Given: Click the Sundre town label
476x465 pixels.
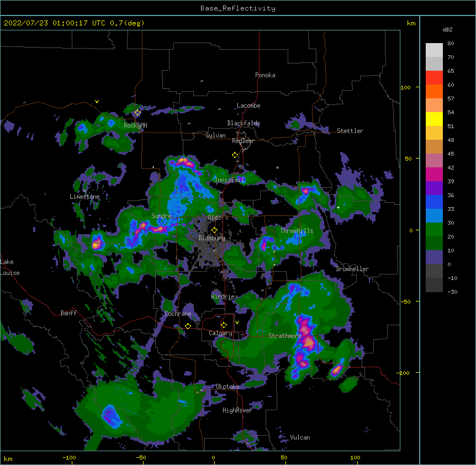Looking at the screenshot, I should click(x=161, y=216).
